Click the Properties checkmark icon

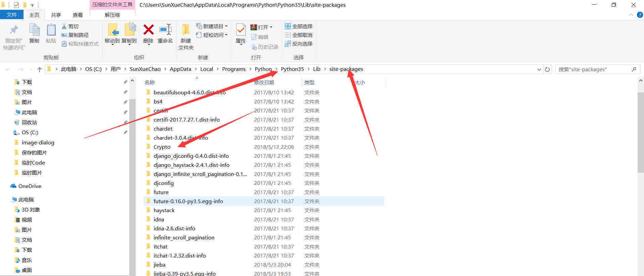point(241,30)
